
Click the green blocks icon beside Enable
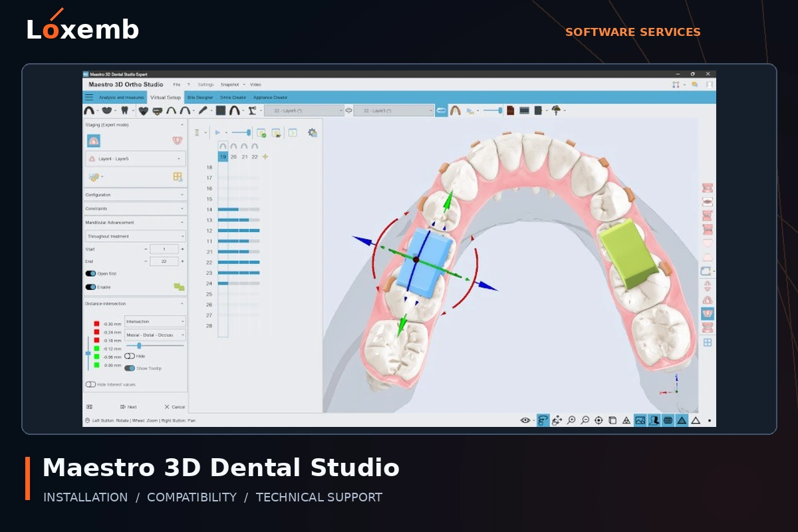click(x=179, y=287)
